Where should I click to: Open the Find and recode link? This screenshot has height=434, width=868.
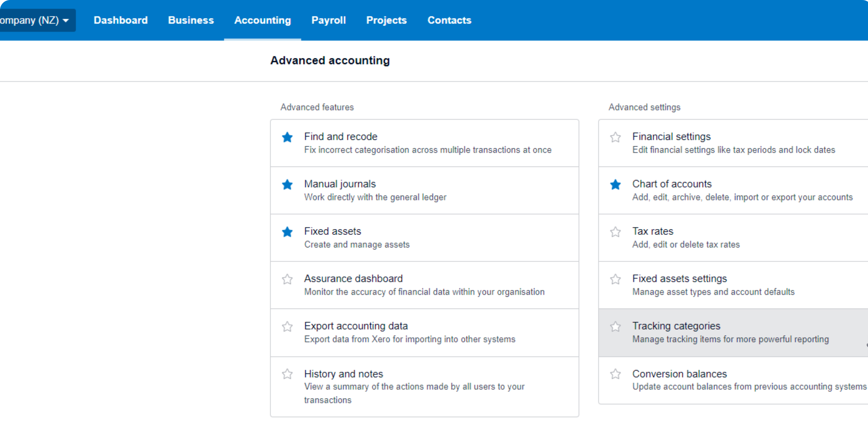[340, 136]
